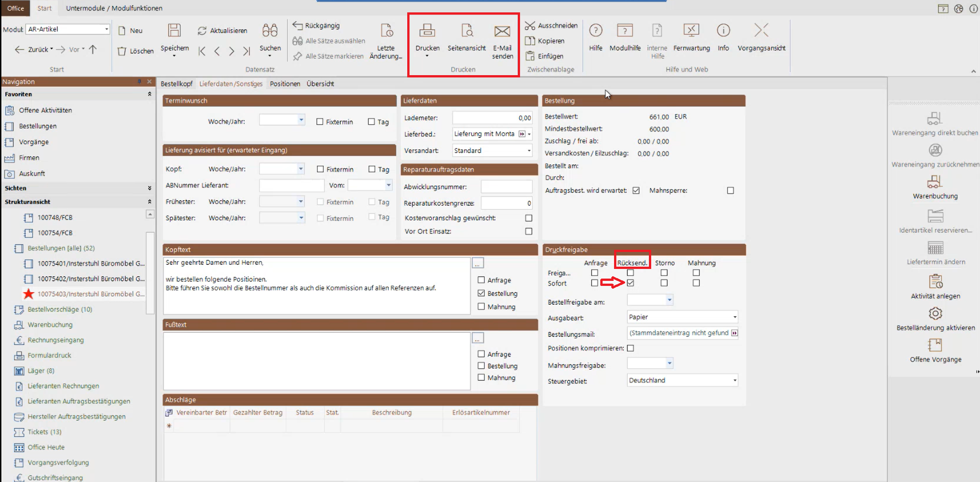The image size is (980, 482).
Task: Enable the Mahnsperre checkbox
Action: 731,191
